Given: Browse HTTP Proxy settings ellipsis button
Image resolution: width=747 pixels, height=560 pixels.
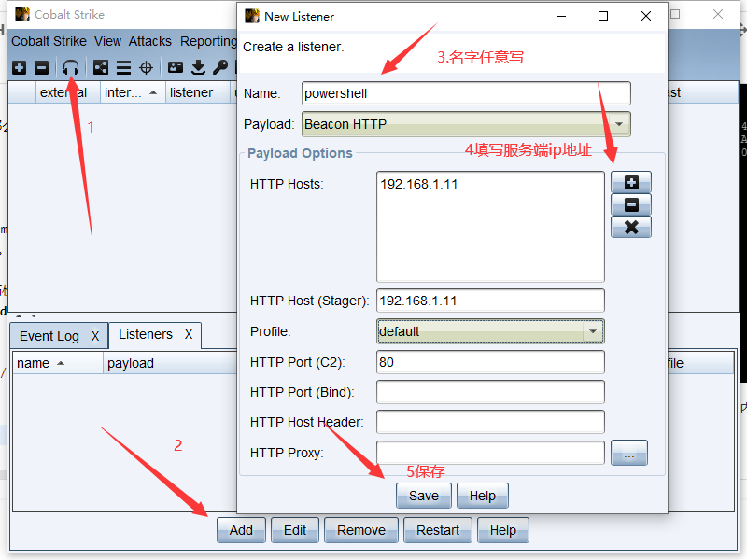Looking at the screenshot, I should click(x=628, y=453).
